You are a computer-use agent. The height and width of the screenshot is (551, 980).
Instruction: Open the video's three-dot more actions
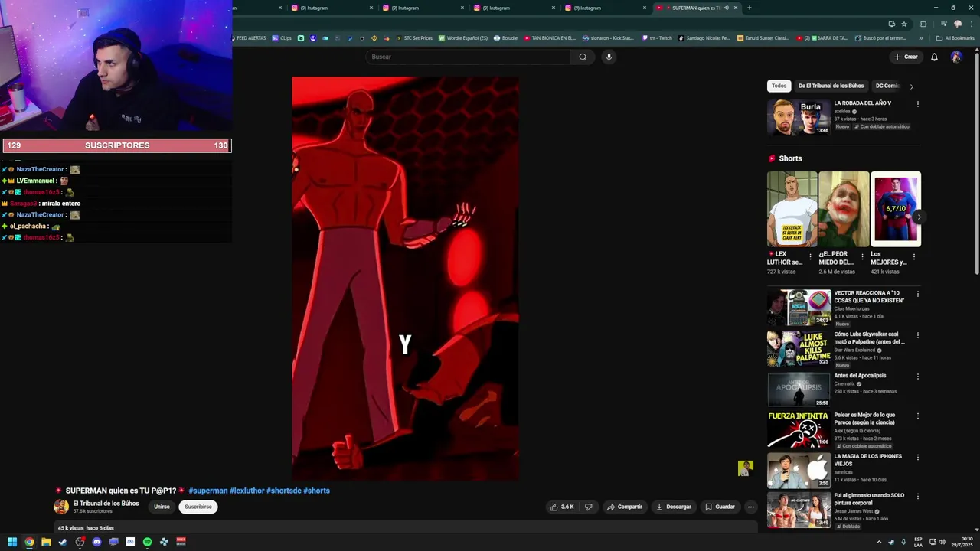[x=750, y=507]
